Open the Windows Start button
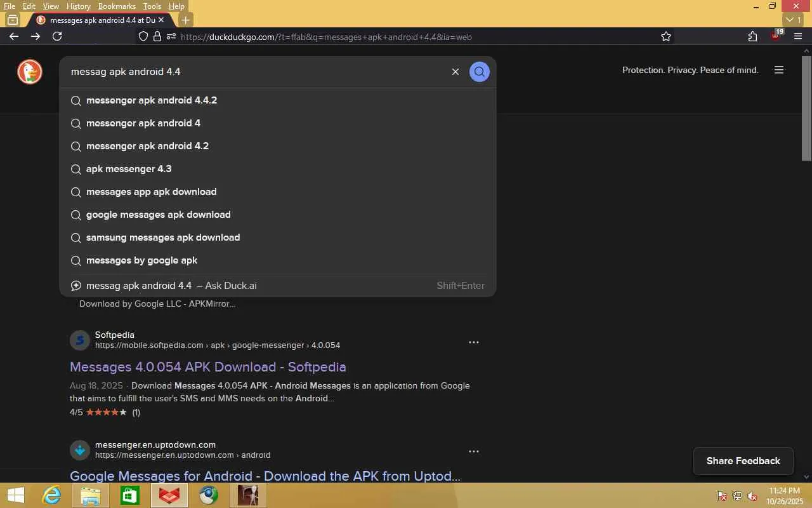The width and height of the screenshot is (812, 508). click(16, 495)
